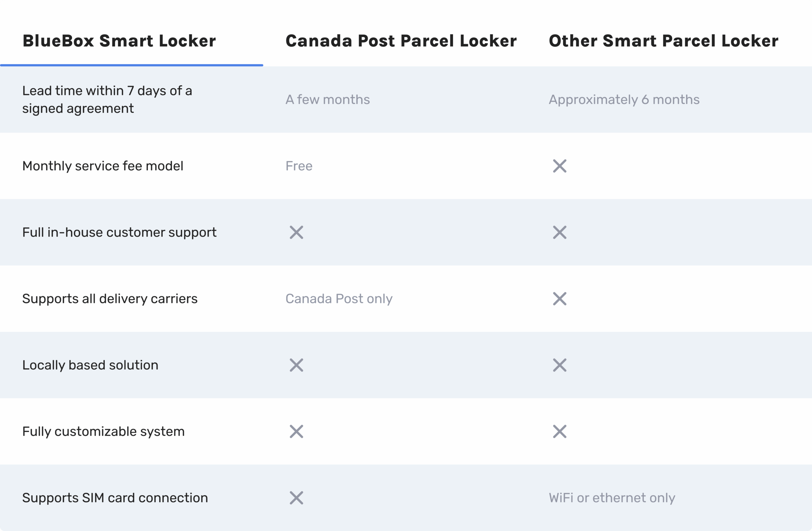Click 'Supports SIM card connection' label

pyautogui.click(x=115, y=498)
